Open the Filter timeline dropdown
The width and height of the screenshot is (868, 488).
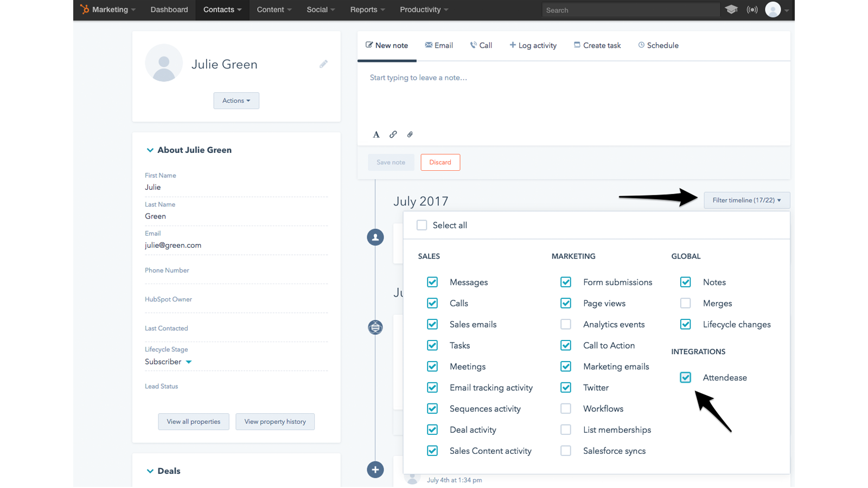[x=746, y=200]
